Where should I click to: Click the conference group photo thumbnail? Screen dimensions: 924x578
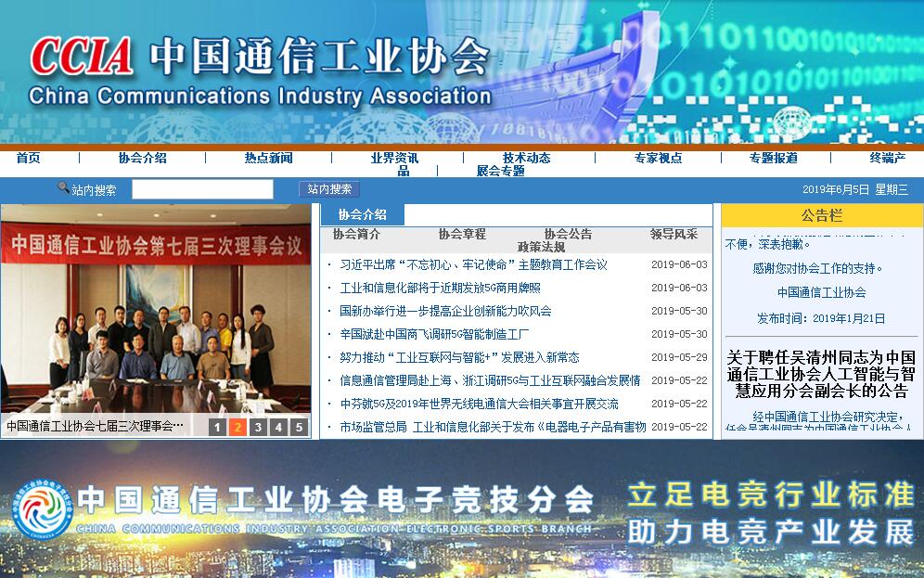click(155, 311)
